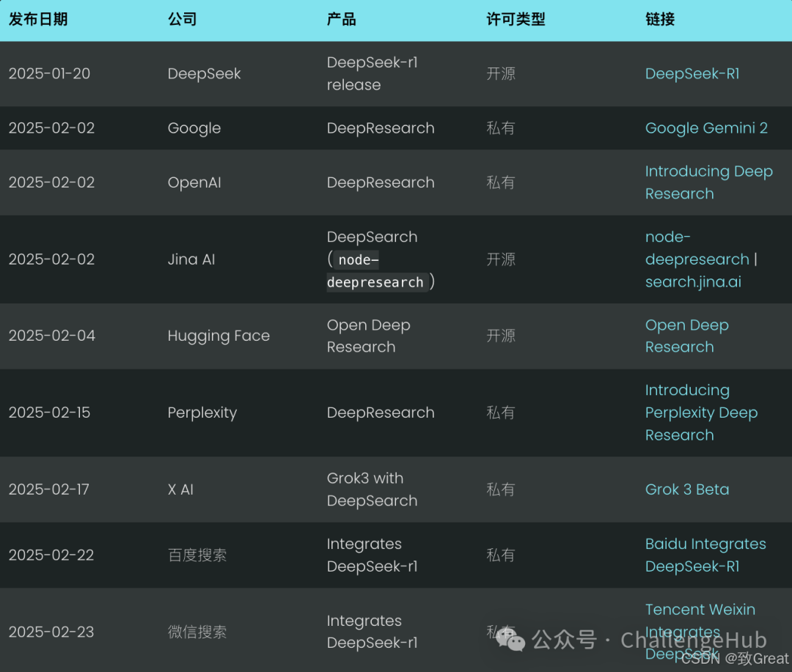Click the WeChat chat bubble watermark icon
The image size is (792, 672).
516,640
